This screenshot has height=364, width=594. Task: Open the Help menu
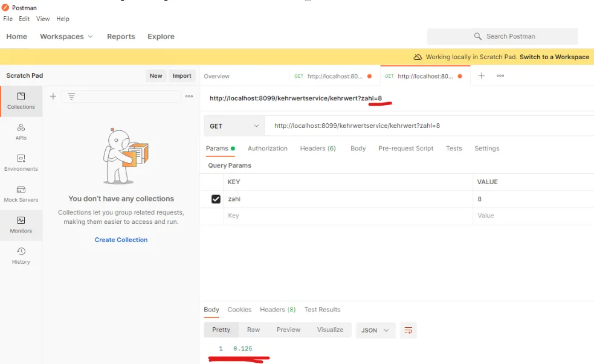62,19
